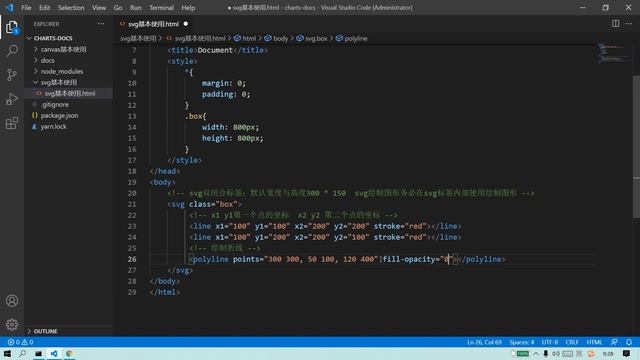The width and height of the screenshot is (640, 360).
Task: Open the Run and Debug view
Action: click(12, 99)
